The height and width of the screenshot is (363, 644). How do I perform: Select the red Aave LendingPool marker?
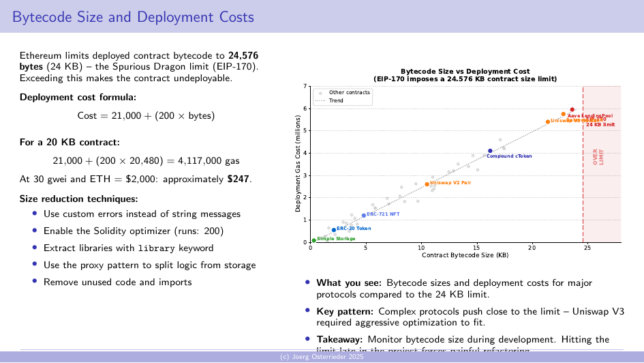[572, 109]
